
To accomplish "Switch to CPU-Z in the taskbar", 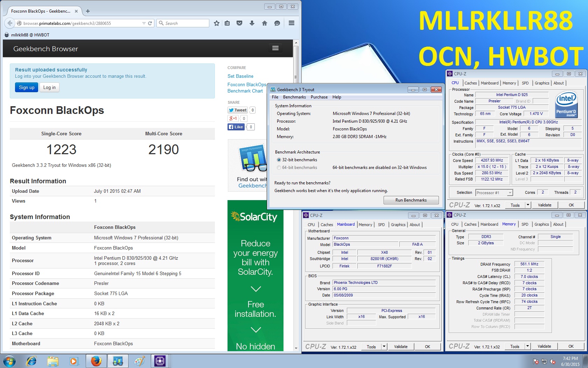I will coord(160,361).
